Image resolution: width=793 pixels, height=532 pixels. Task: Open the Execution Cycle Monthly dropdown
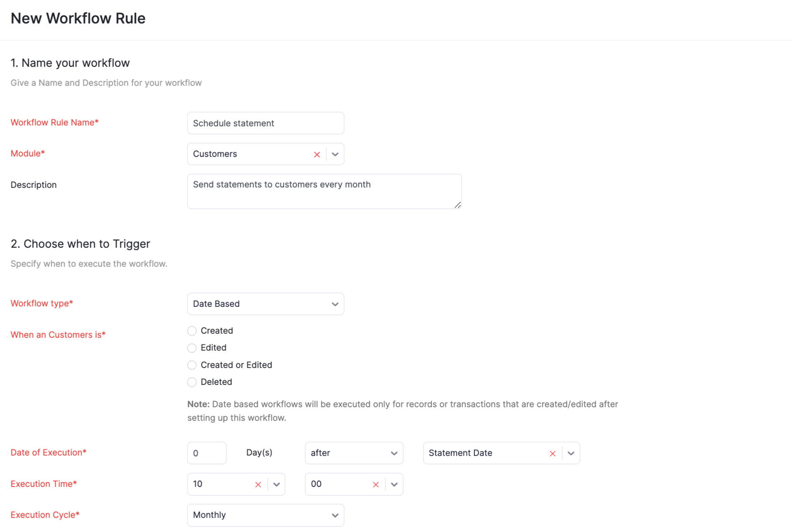(x=265, y=515)
